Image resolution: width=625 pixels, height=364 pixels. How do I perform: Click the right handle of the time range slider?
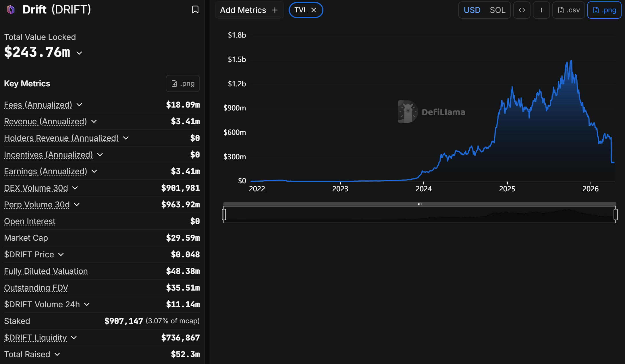point(615,215)
